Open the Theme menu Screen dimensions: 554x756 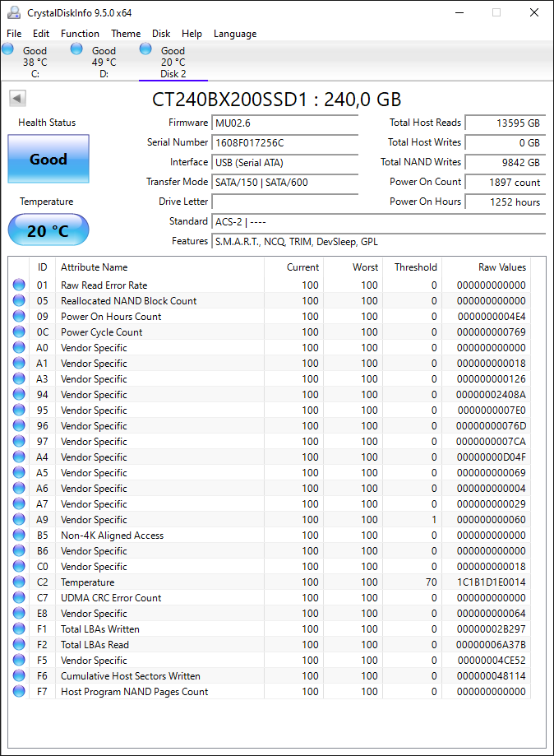point(126,33)
